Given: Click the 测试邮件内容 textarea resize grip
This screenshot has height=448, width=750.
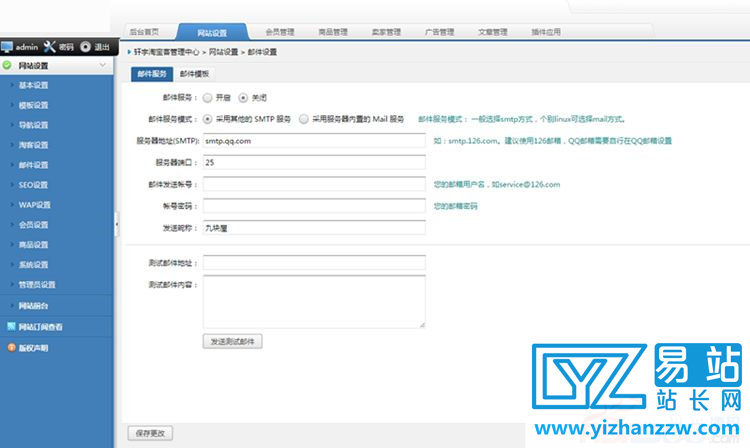Looking at the screenshot, I should [x=422, y=325].
